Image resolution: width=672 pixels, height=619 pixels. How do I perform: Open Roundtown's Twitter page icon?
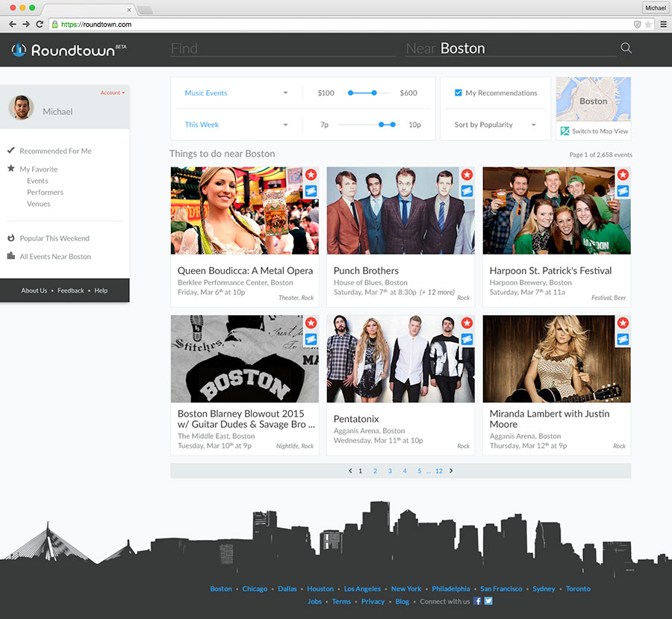(x=488, y=601)
